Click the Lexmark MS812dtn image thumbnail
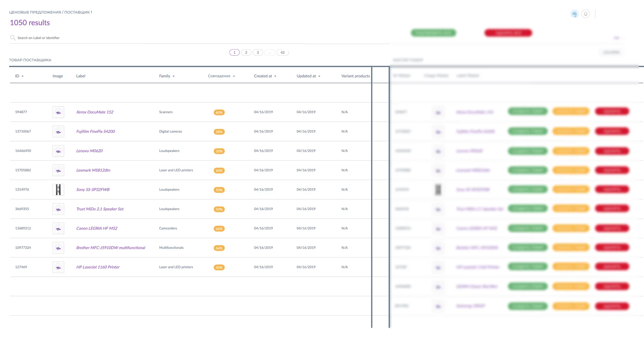 [x=58, y=170]
